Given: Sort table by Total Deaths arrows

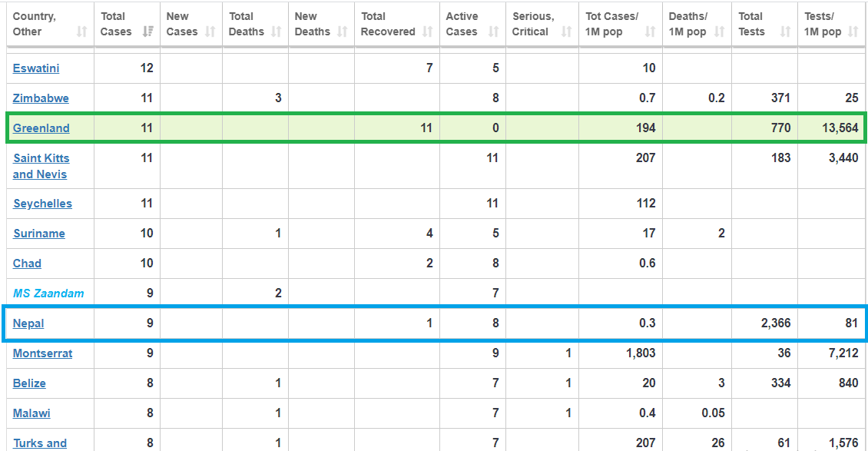Looking at the screenshot, I should tap(277, 32).
